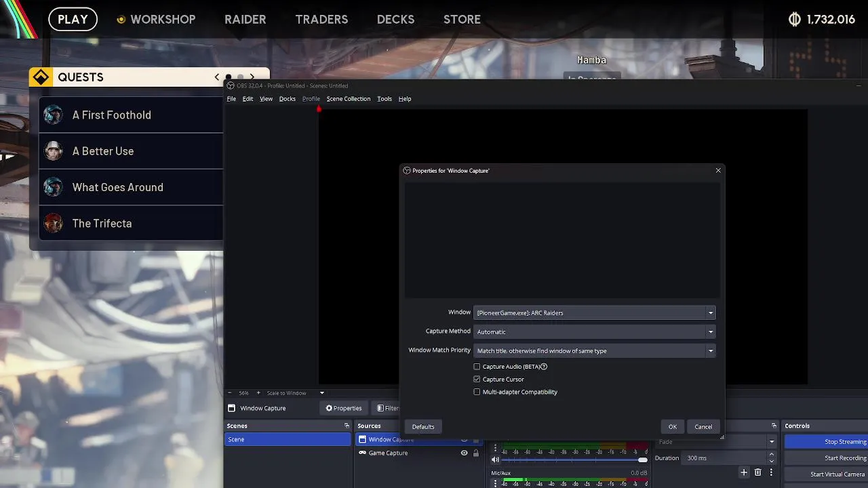
Task: Open the Scene Collection menu
Action: (x=349, y=99)
